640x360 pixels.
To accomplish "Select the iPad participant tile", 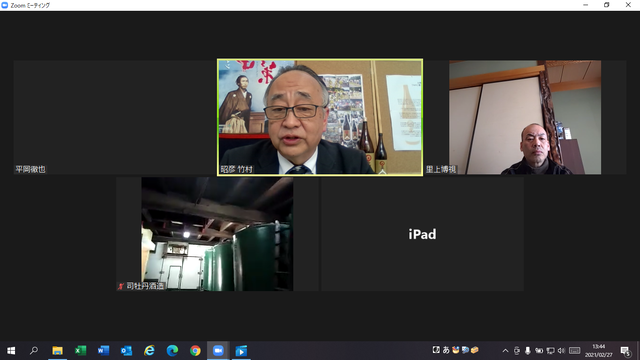I will [422, 234].
